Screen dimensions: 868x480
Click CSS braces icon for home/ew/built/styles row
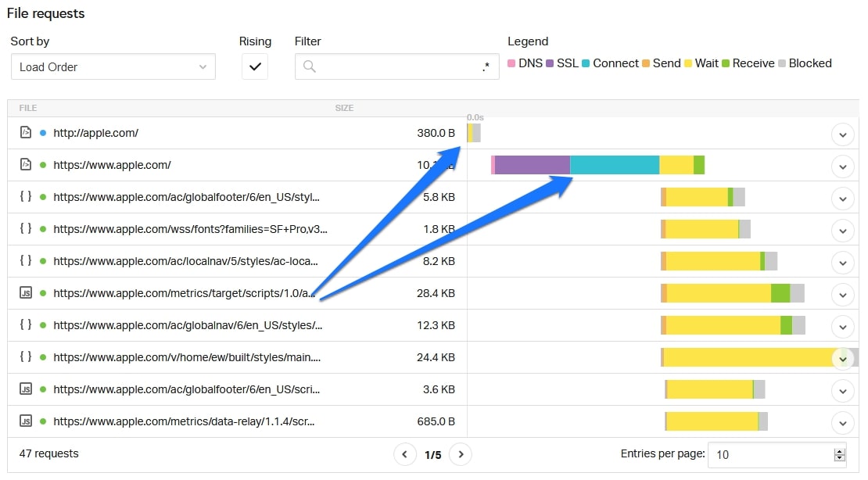coord(26,357)
